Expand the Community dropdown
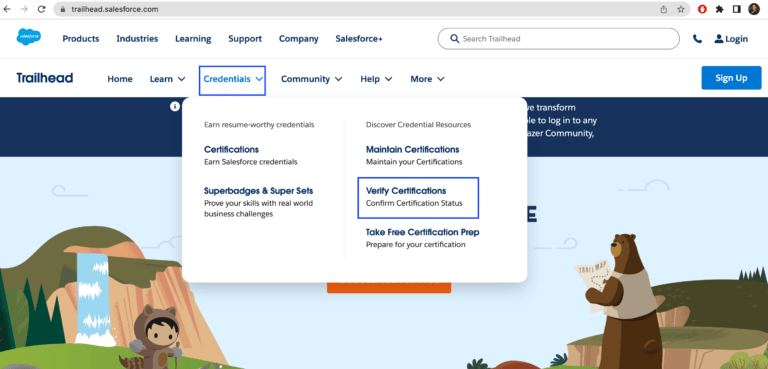 312,79
